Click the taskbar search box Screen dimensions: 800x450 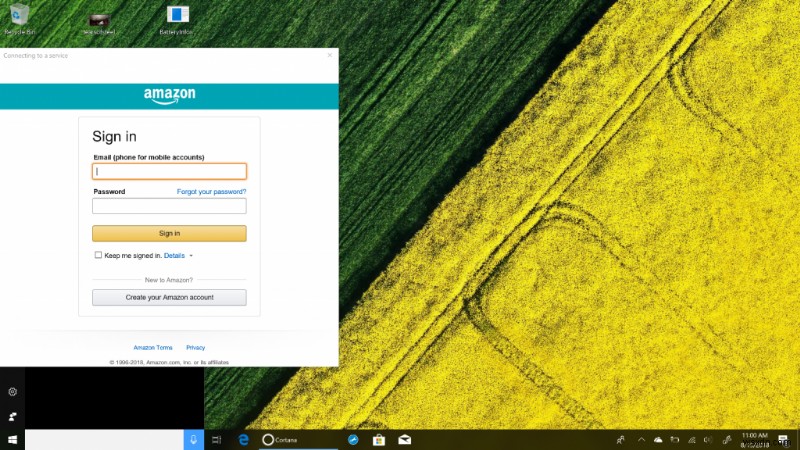tap(105, 440)
